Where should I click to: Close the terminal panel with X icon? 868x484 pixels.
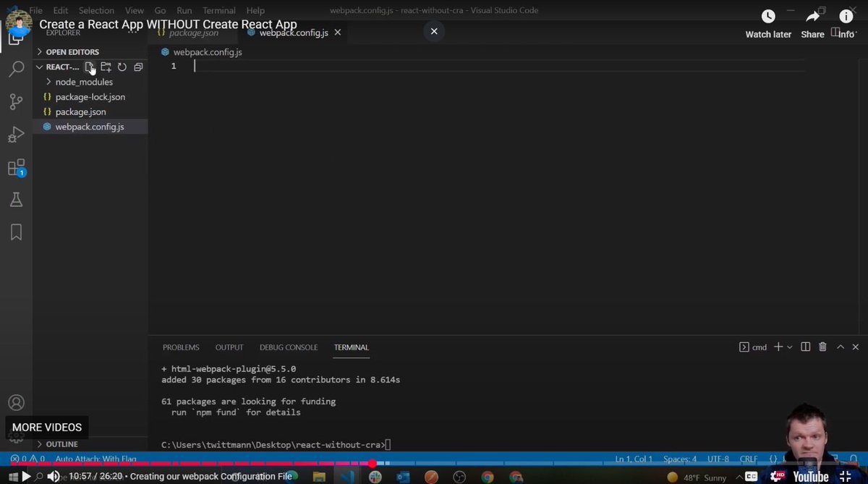[856, 347]
